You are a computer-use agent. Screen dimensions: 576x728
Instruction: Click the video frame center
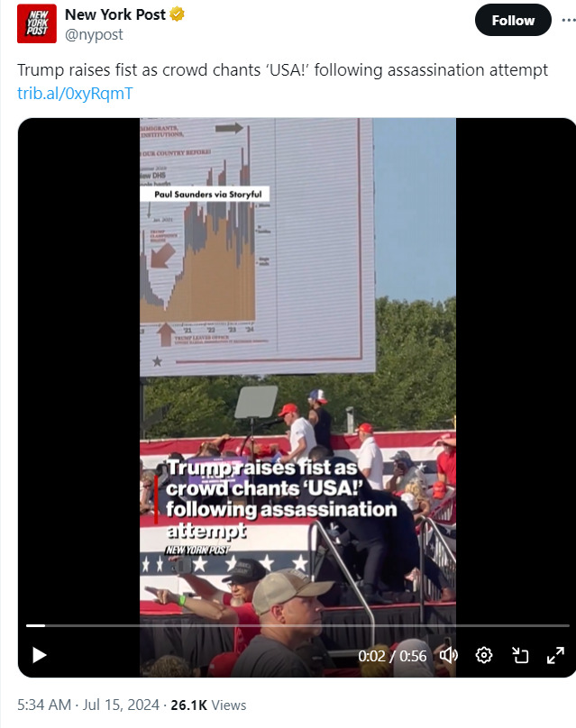click(x=297, y=397)
